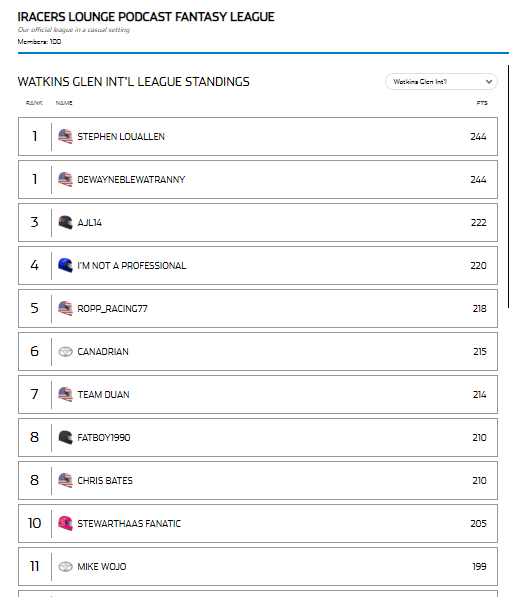Click Stephen Louallen's flag helmet icon
Screen dimensions: 509x597
point(65,136)
